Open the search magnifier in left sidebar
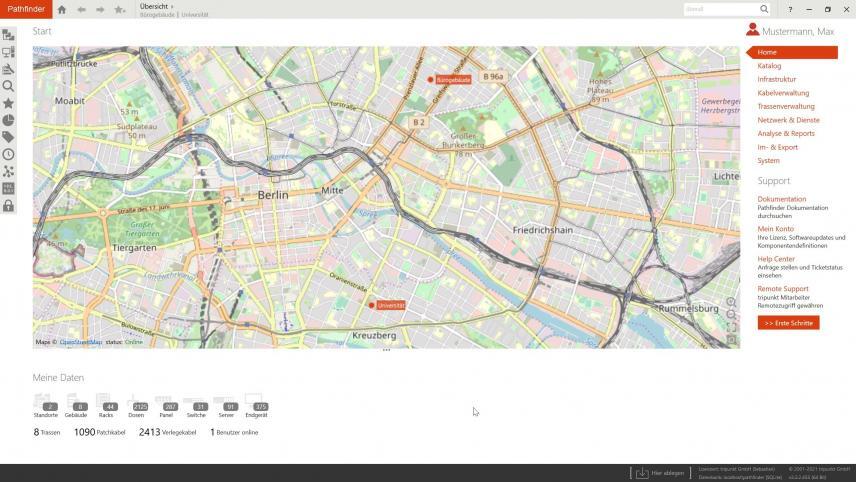The image size is (856, 482). [x=8, y=86]
